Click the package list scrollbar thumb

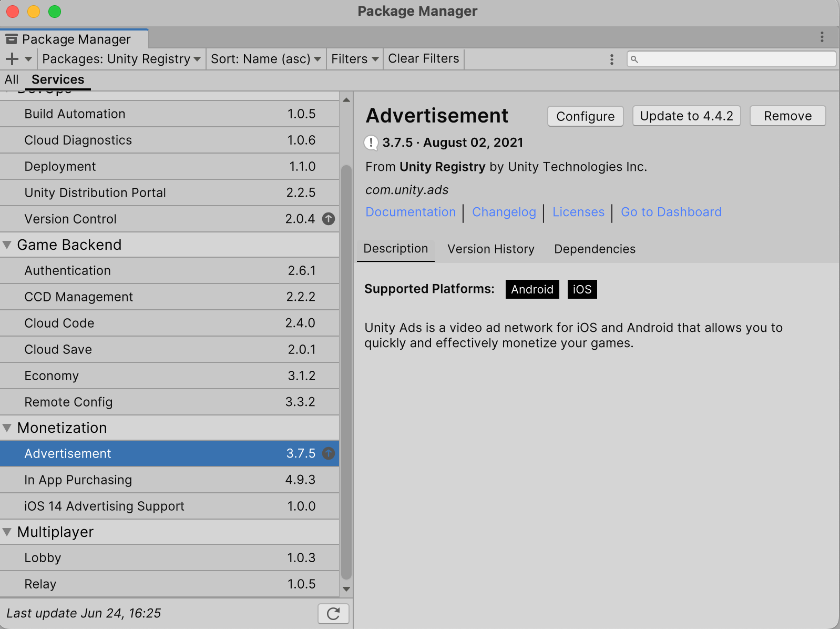[346, 372]
